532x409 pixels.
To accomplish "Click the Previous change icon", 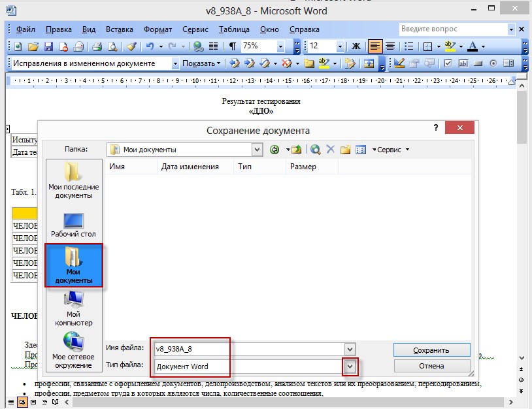I will [x=234, y=63].
